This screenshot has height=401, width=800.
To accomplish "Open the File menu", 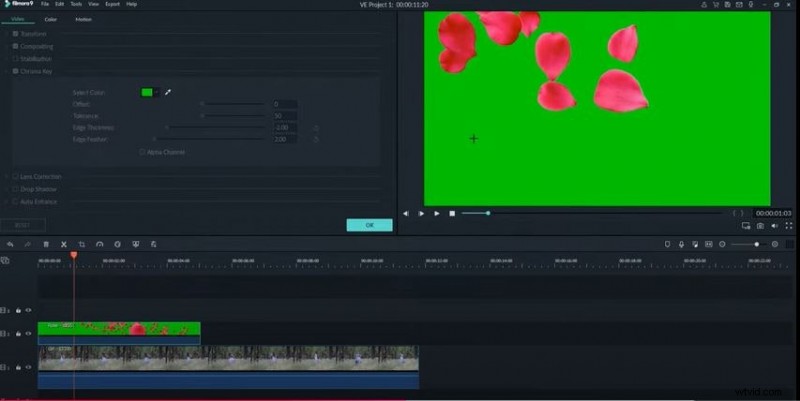I will pos(45,4).
